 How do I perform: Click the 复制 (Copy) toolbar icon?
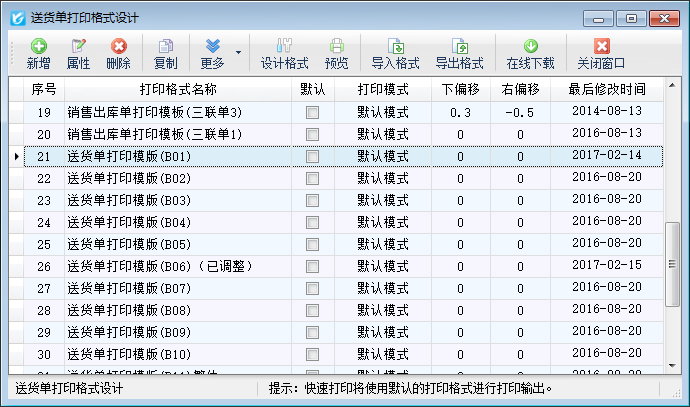click(166, 46)
